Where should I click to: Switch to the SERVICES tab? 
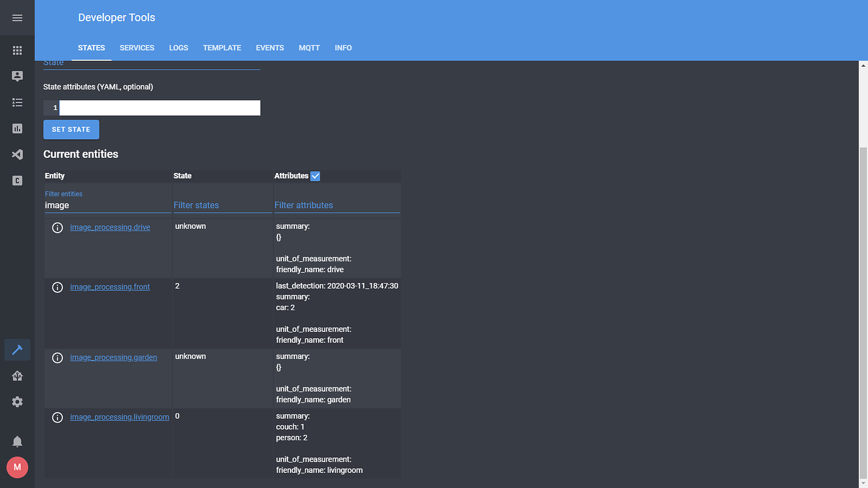[x=136, y=48]
